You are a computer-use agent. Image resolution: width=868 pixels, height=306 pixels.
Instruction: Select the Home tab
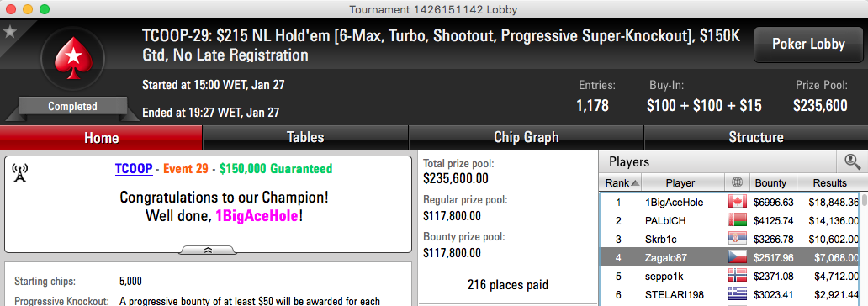pyautogui.click(x=101, y=137)
